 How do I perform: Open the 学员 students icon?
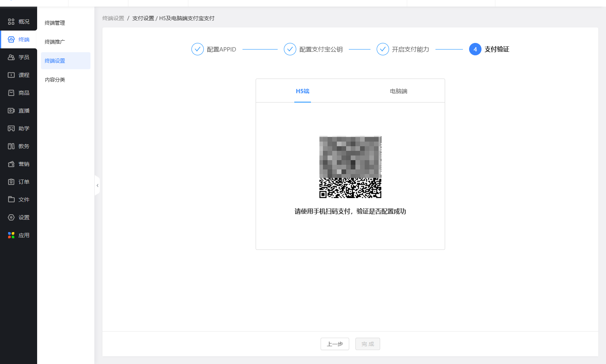[11, 57]
